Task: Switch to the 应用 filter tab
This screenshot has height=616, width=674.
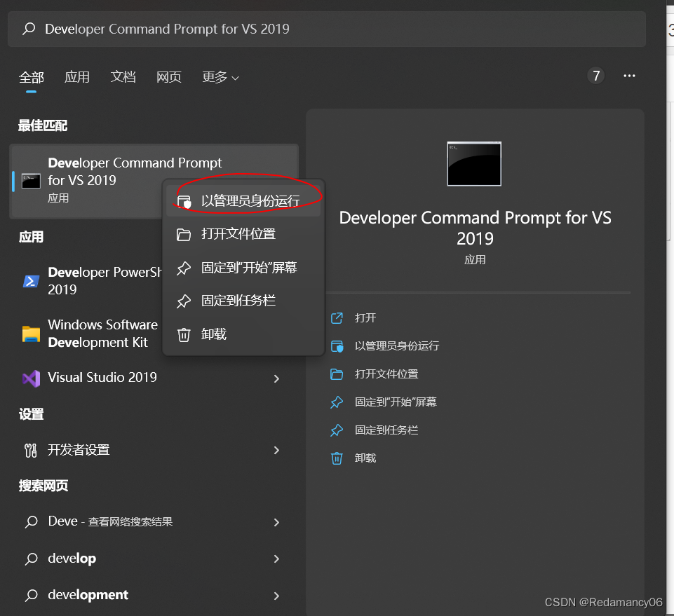Action: (x=77, y=77)
